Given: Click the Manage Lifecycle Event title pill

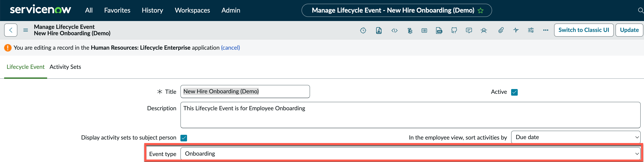Looking at the screenshot, I should coord(396,10).
